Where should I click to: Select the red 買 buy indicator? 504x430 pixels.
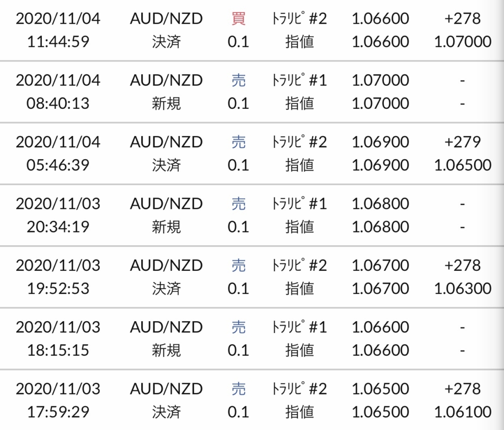coord(239,19)
